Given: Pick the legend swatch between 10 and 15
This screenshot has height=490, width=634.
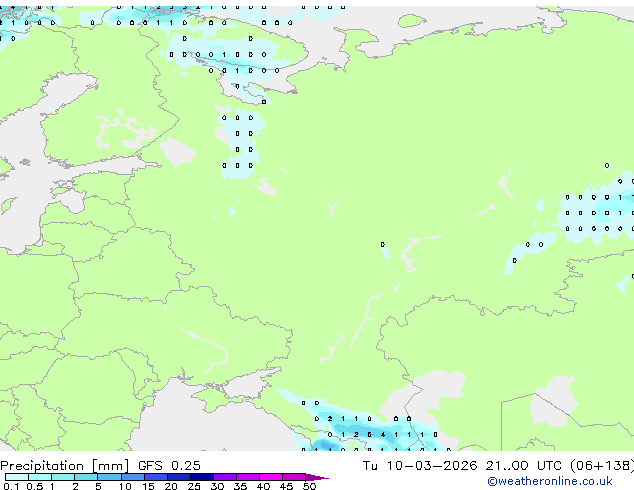Looking at the screenshot, I should [133, 477].
